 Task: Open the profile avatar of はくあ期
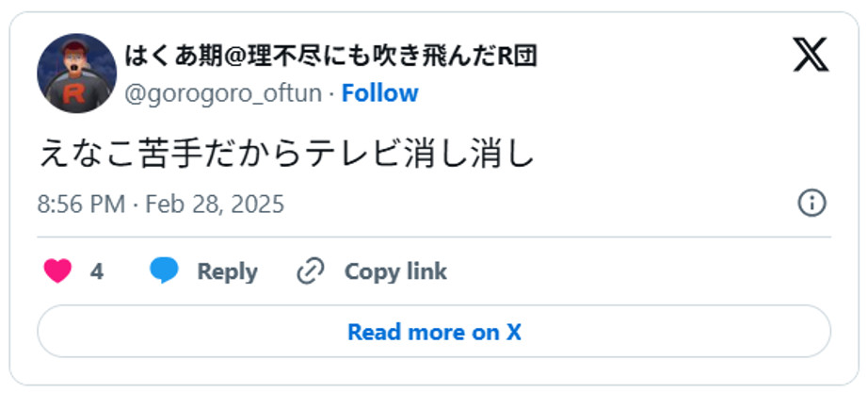click(75, 74)
